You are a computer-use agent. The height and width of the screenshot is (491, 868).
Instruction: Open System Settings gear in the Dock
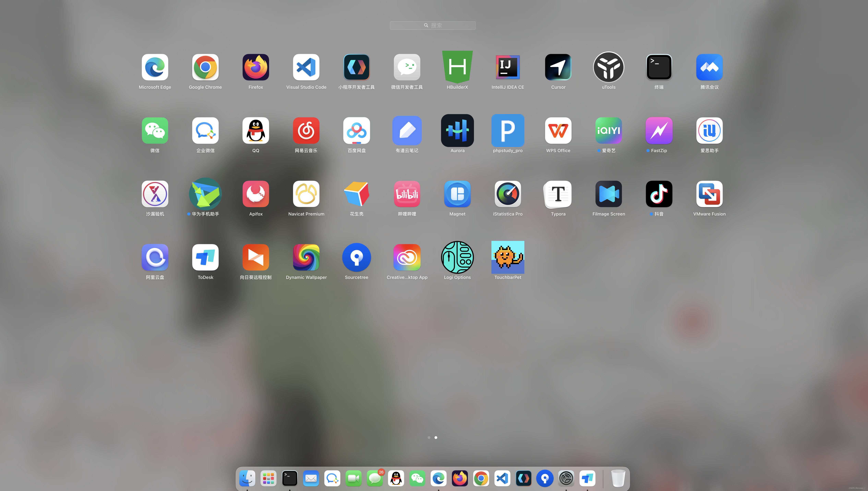(566, 478)
